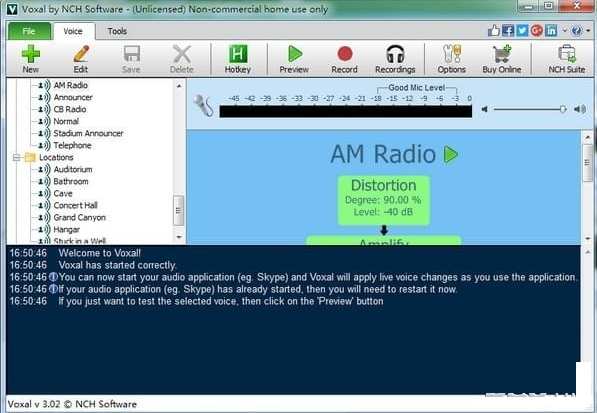Select the Stadium Announcer voice
597x413 pixels.
[88, 133]
